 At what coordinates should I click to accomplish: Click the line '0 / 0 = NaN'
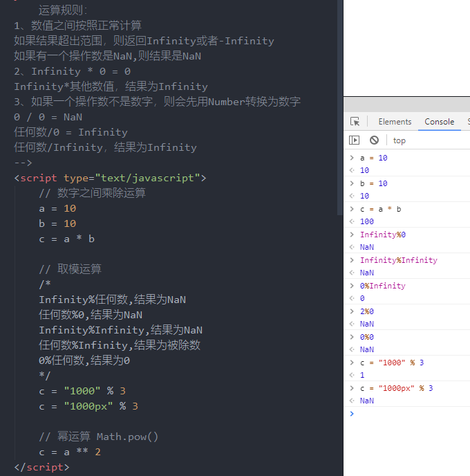(48, 117)
